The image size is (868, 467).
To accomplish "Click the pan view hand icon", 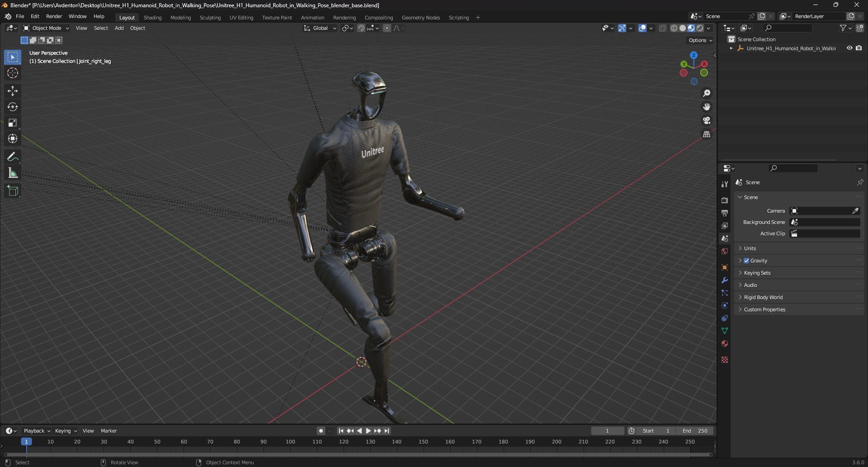I will pyautogui.click(x=707, y=107).
